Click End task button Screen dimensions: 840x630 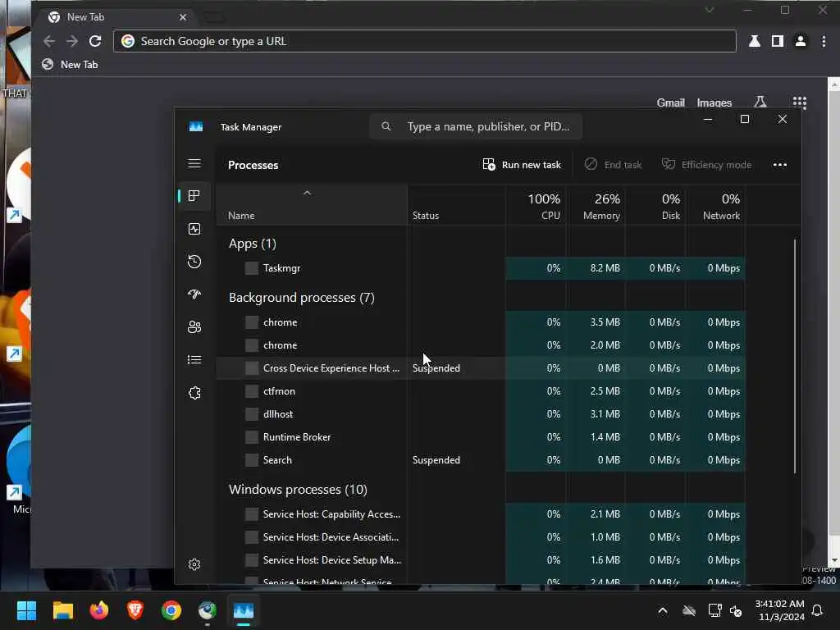tap(614, 164)
